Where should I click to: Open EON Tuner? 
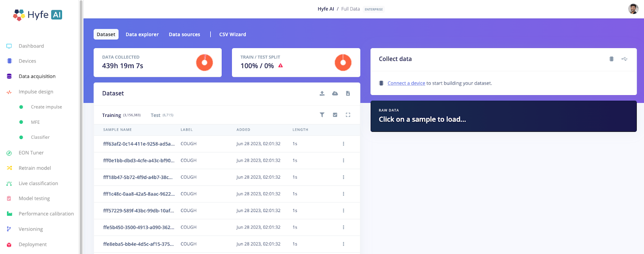31,153
